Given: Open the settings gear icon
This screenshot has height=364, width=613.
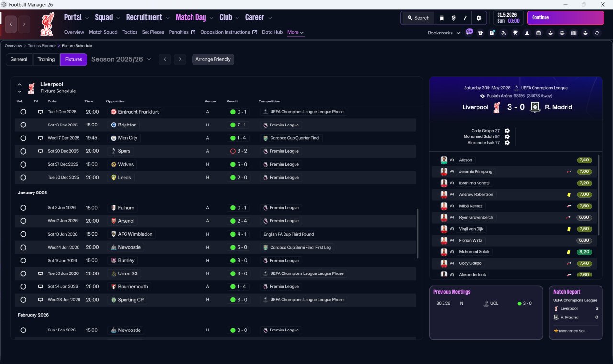Looking at the screenshot, I should [478, 18].
